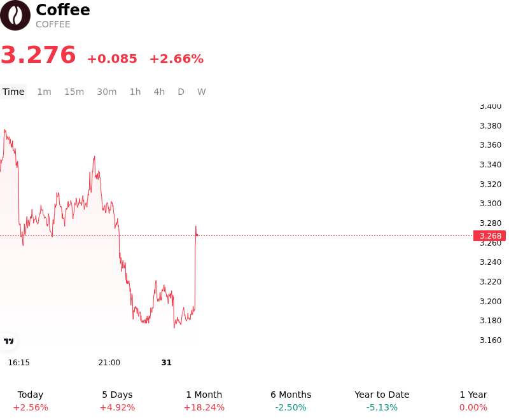This screenshot has width=509, height=420.
Task: Switch chart to 1m interval
Action: [x=44, y=92]
